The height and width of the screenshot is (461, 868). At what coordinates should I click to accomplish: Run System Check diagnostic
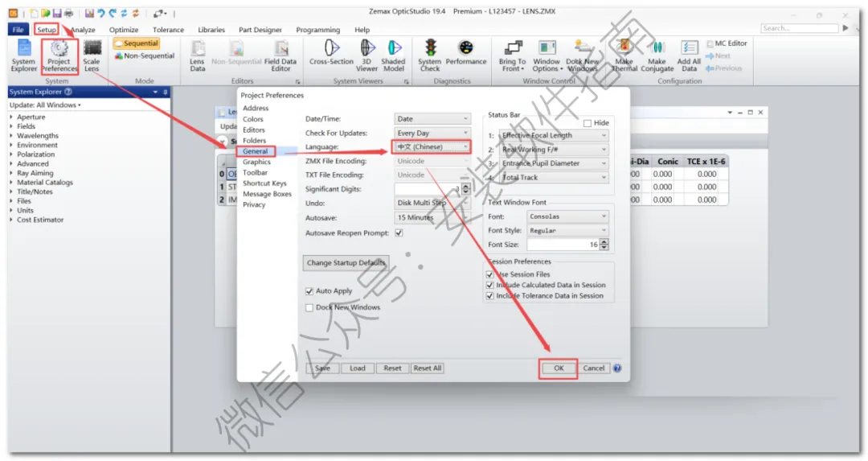430,56
